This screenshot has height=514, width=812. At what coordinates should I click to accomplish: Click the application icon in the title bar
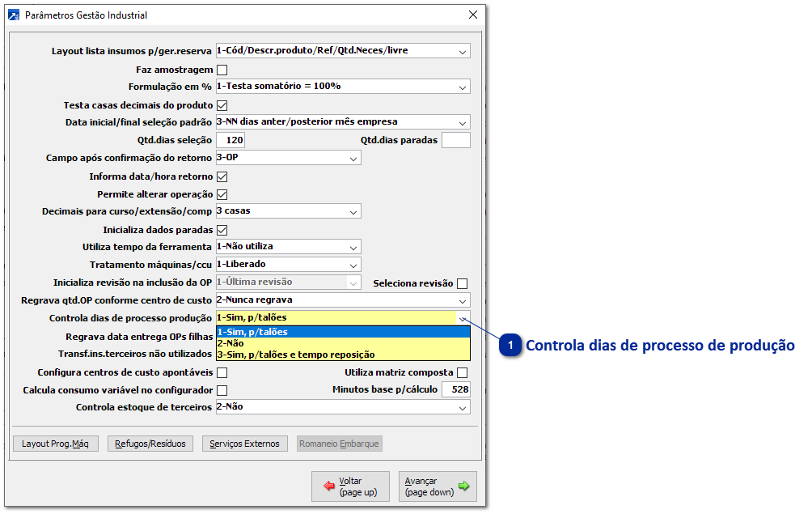click(15, 15)
